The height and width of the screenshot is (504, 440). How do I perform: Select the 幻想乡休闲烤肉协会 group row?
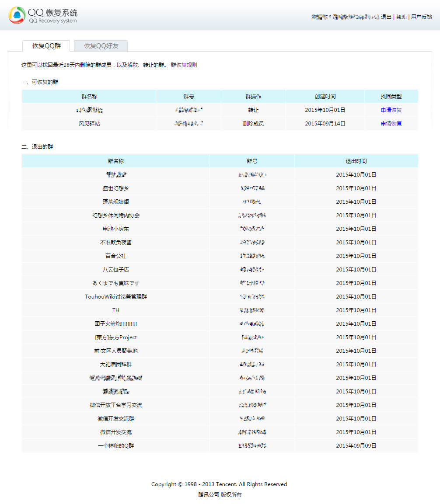220,216
